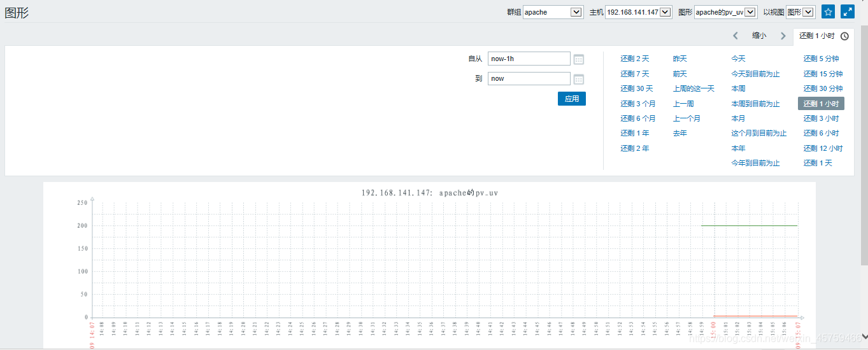Click the 应用 apply button
Image resolution: width=868 pixels, height=350 pixels.
572,99
